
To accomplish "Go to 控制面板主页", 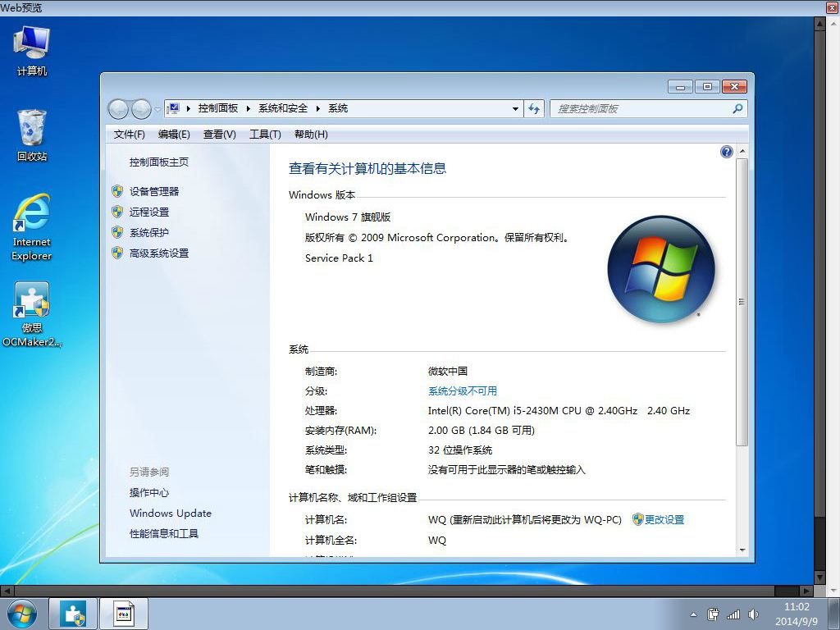I will [x=159, y=162].
